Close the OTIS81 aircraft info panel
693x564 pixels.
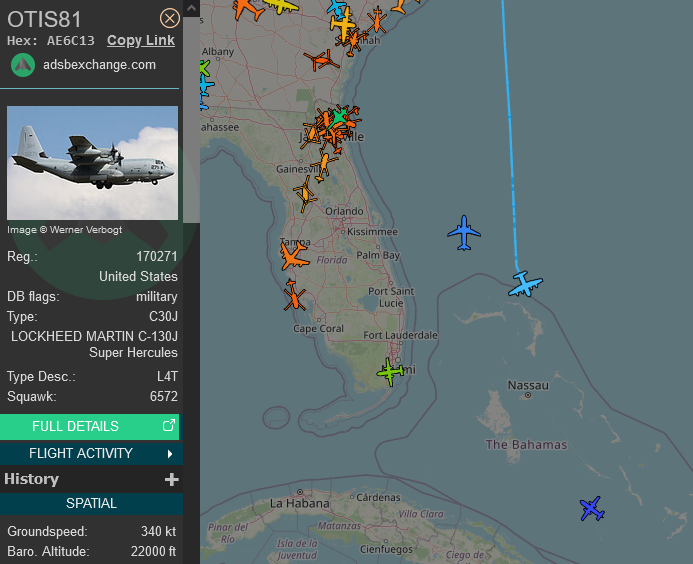point(169,19)
